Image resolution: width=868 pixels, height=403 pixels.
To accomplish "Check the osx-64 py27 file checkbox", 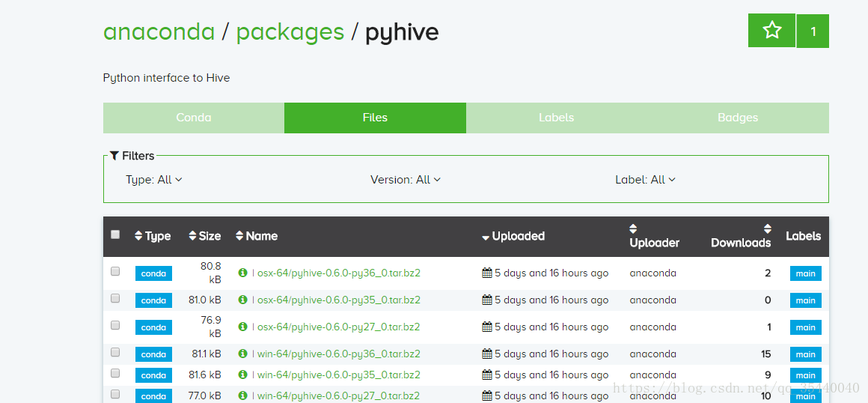I will pyautogui.click(x=115, y=325).
